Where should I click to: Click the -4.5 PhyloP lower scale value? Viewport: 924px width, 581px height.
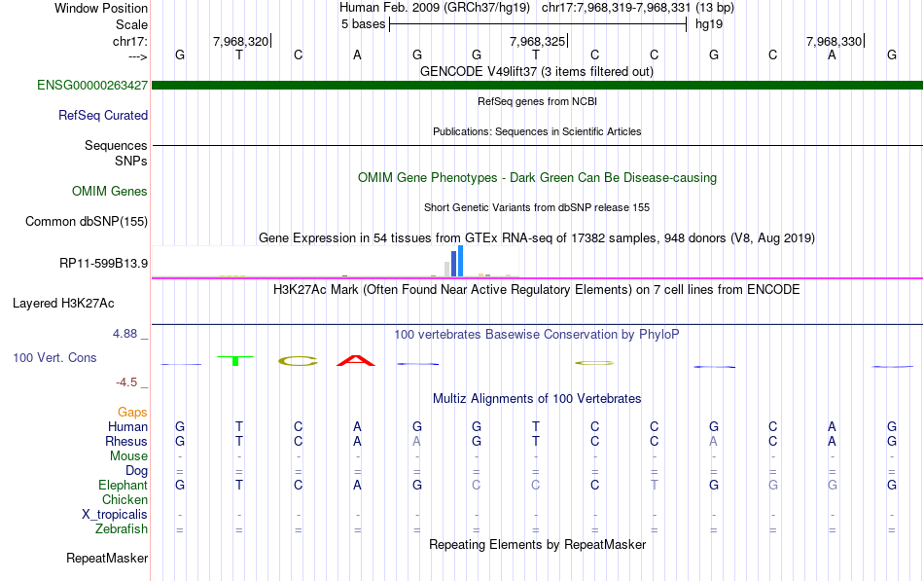(x=126, y=382)
